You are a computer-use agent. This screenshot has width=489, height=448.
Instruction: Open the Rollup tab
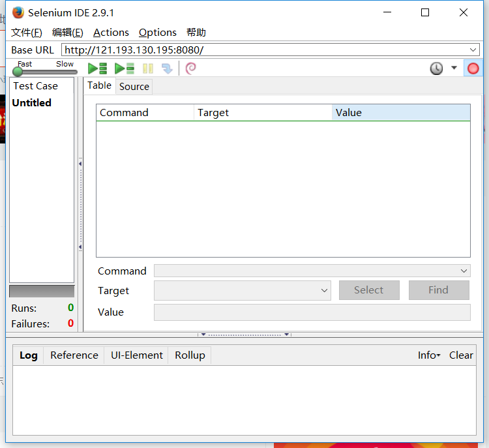pyautogui.click(x=190, y=355)
